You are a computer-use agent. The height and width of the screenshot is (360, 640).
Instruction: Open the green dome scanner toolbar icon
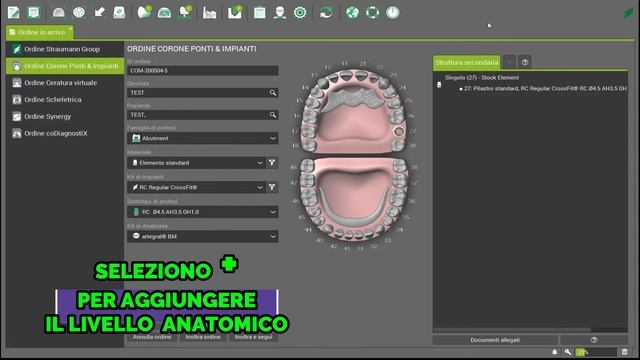tap(164, 13)
